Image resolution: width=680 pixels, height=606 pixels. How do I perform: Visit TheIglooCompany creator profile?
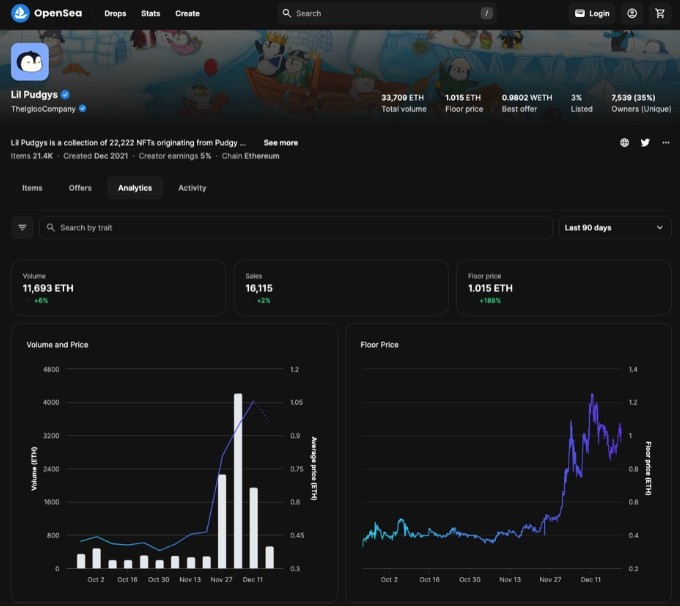(x=43, y=108)
